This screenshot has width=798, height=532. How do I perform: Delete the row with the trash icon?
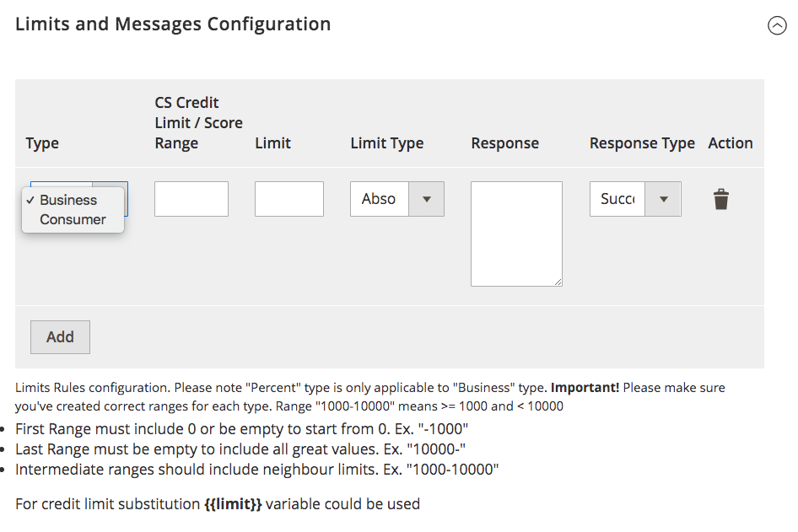[721, 200]
